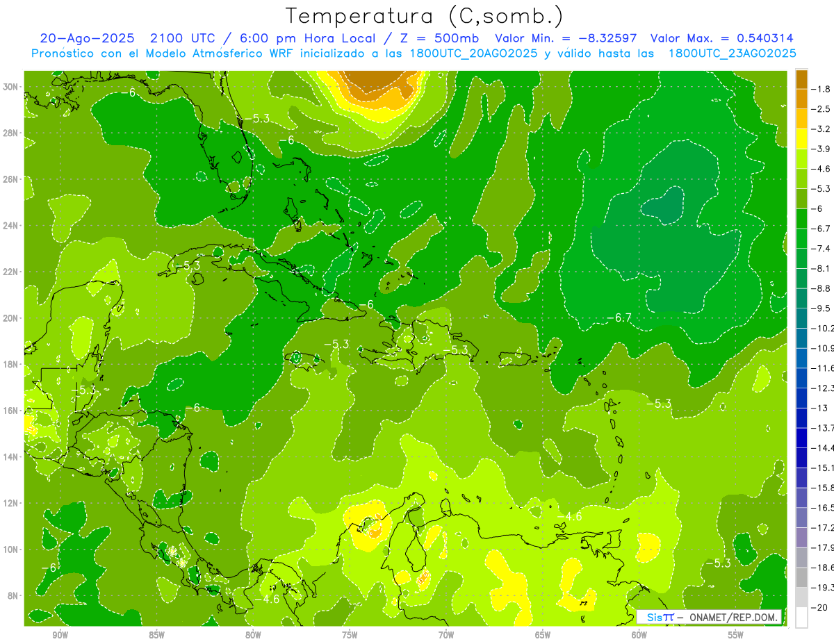Click the "-6.7" contour label on the map
This screenshot has width=834, height=644.
point(619,318)
